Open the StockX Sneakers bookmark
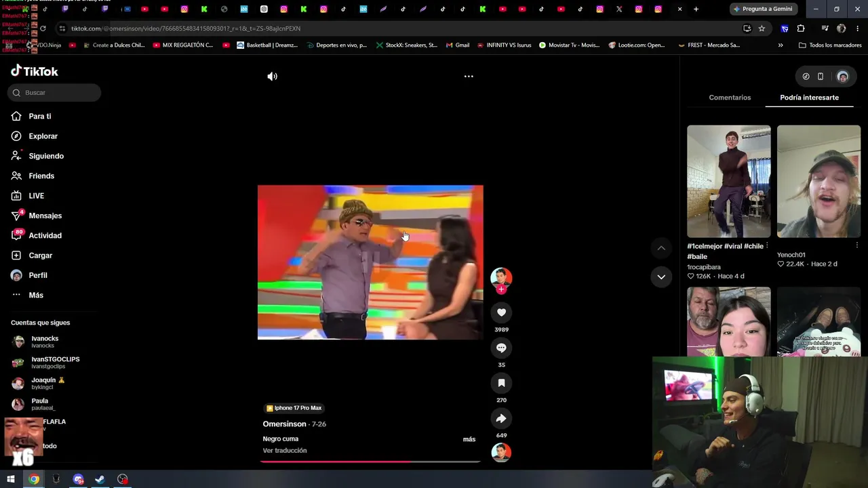 click(406, 45)
